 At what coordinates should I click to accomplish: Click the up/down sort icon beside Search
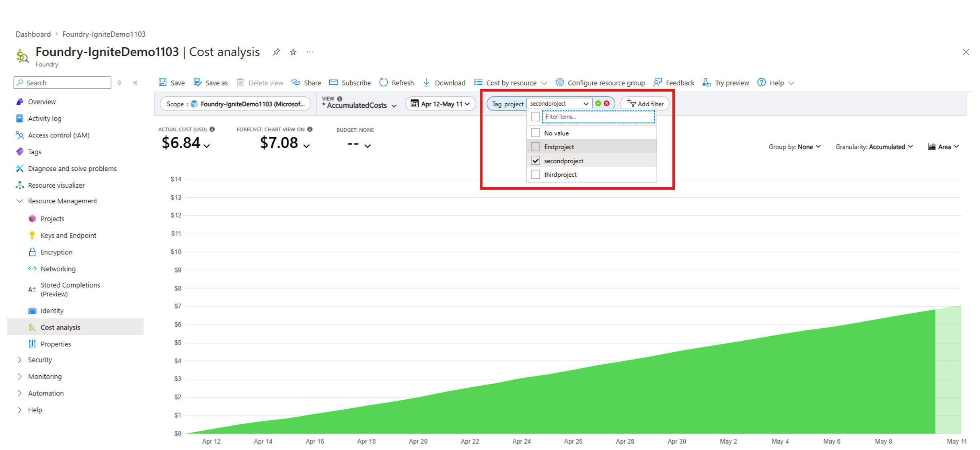click(119, 83)
